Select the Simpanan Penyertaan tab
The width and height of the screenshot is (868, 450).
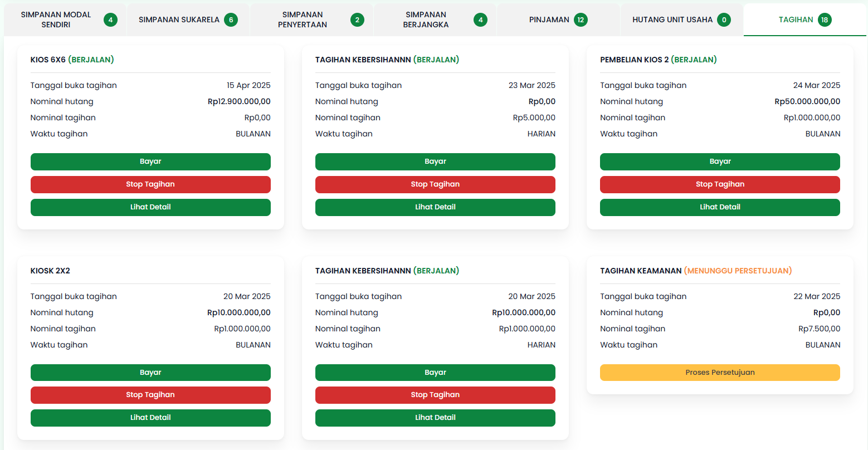311,20
